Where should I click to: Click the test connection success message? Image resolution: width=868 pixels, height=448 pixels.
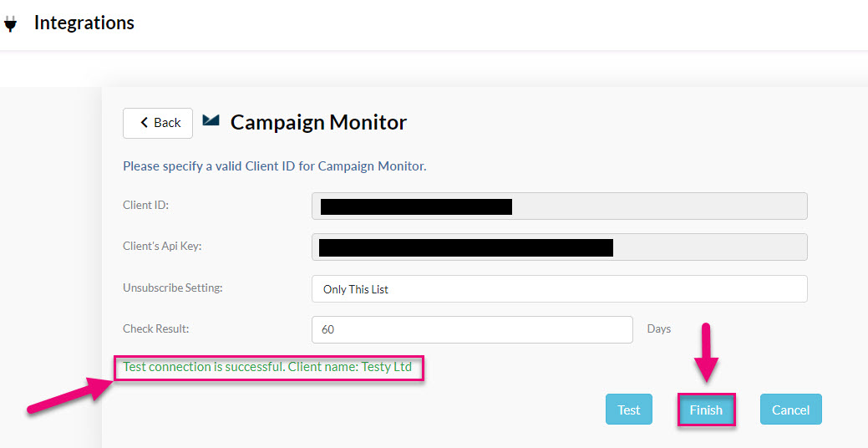pyautogui.click(x=267, y=367)
